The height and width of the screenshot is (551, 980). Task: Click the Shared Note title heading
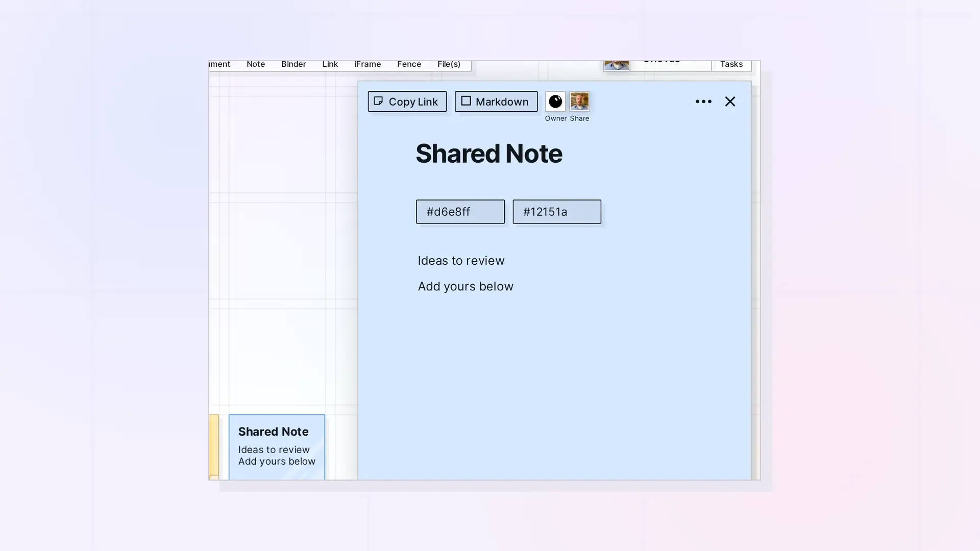click(488, 154)
